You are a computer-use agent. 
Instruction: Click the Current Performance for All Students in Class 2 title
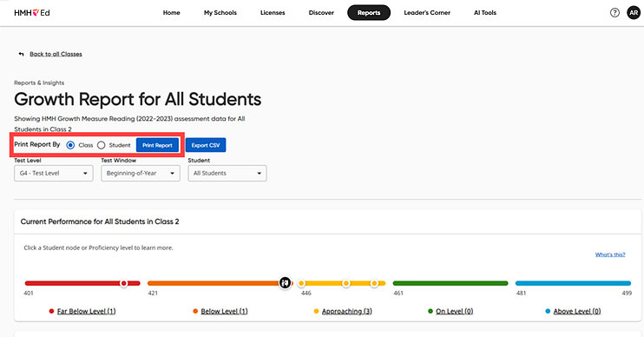(100, 221)
